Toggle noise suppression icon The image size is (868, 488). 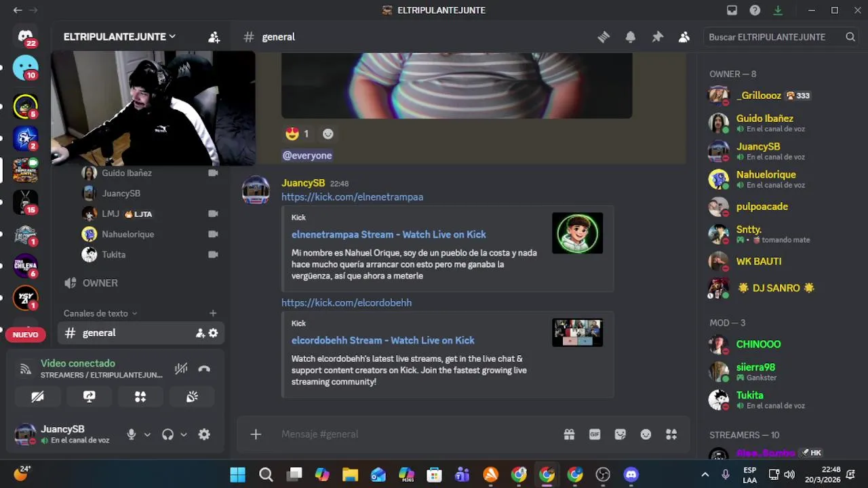click(x=181, y=369)
